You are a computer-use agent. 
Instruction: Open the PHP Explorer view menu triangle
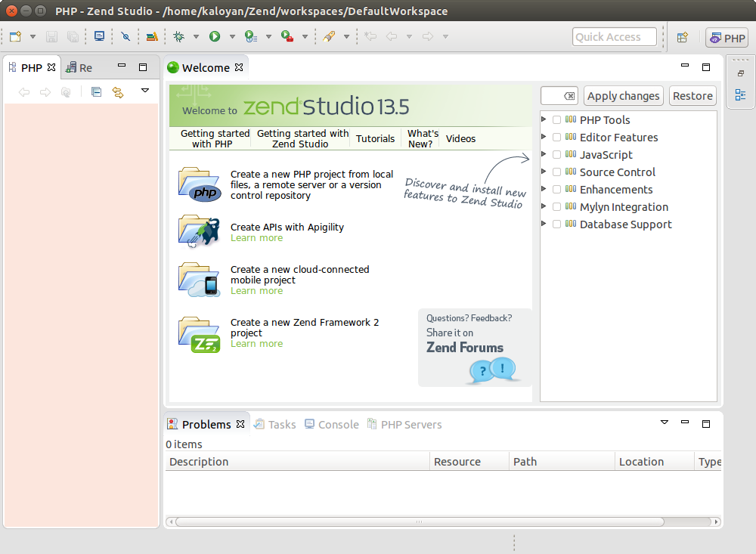point(145,90)
